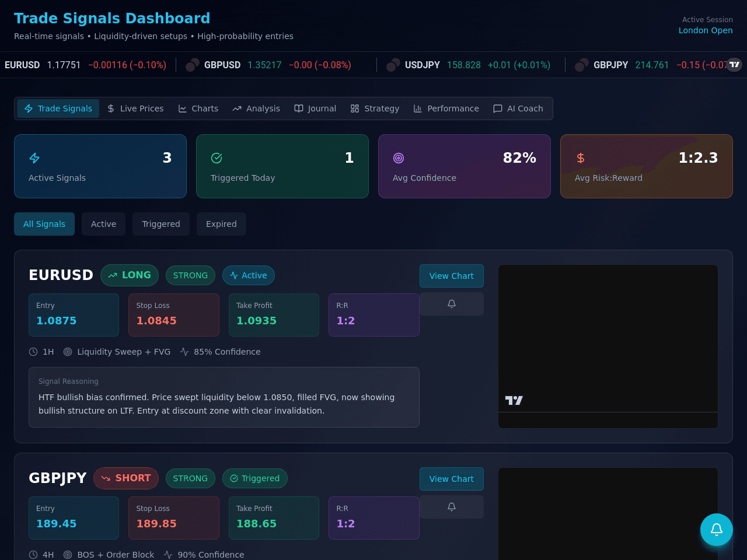Click View Chart for EURUSD signal
The width and height of the screenshot is (747, 560).
(x=452, y=276)
